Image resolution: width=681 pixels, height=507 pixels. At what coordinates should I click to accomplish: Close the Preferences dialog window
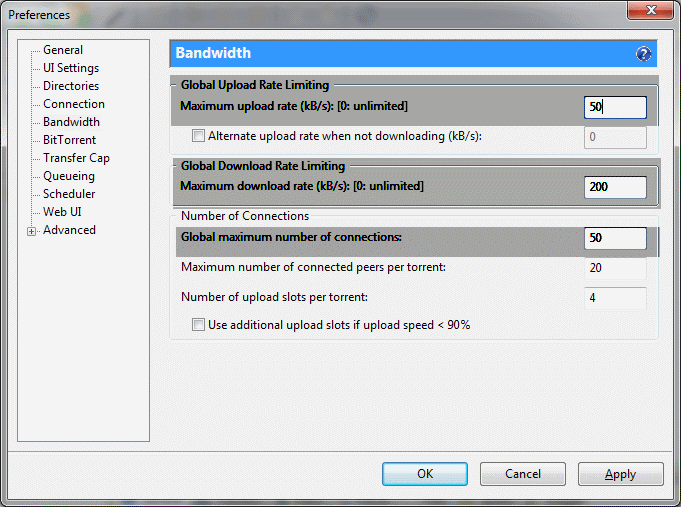[650, 10]
